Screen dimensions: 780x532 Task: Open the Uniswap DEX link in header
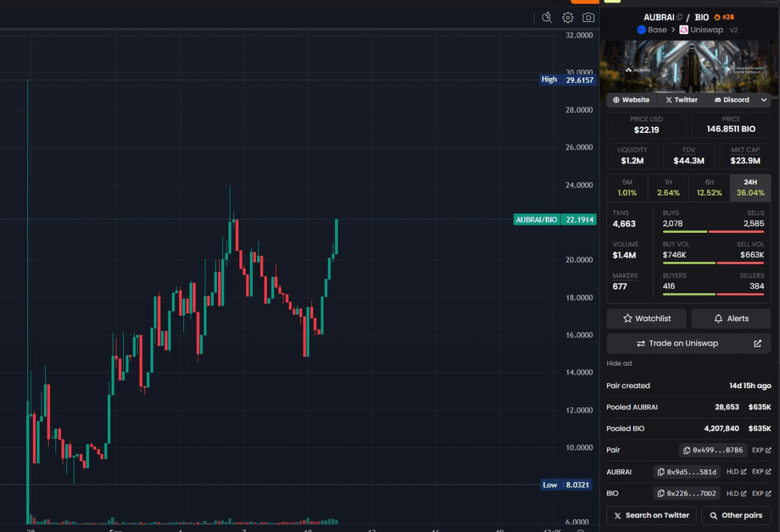pos(701,29)
